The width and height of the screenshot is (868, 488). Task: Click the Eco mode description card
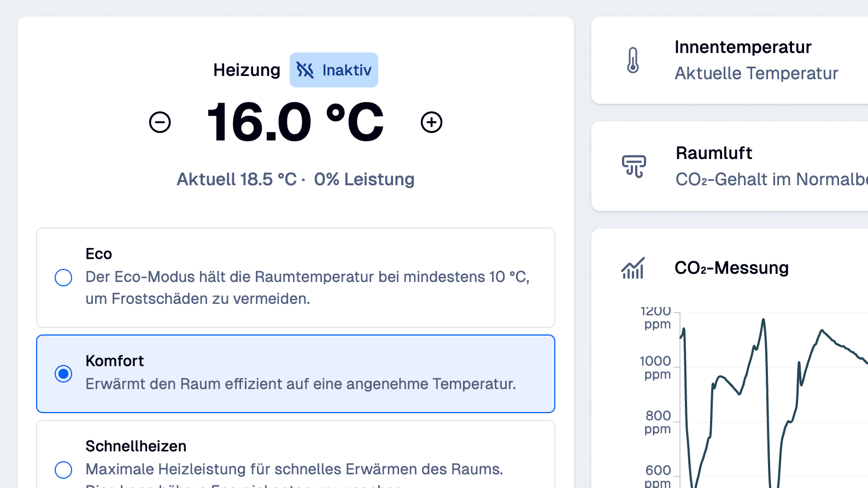[x=295, y=277]
